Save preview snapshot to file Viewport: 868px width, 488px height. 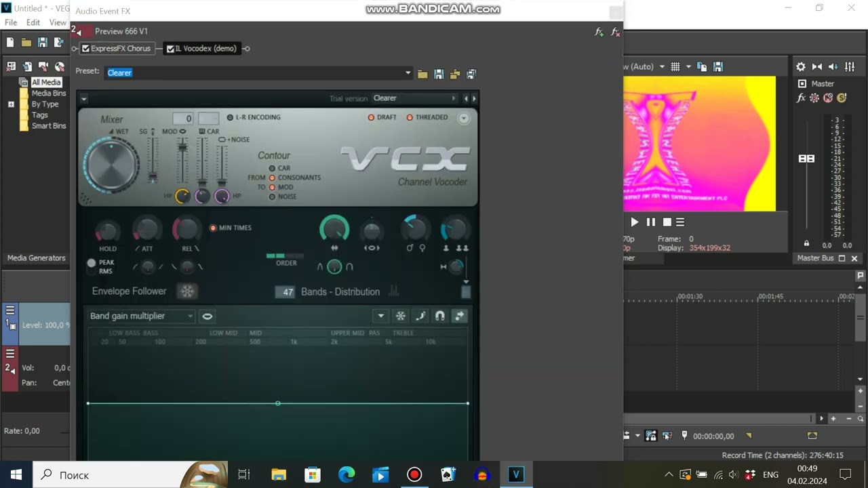pyautogui.click(x=718, y=66)
